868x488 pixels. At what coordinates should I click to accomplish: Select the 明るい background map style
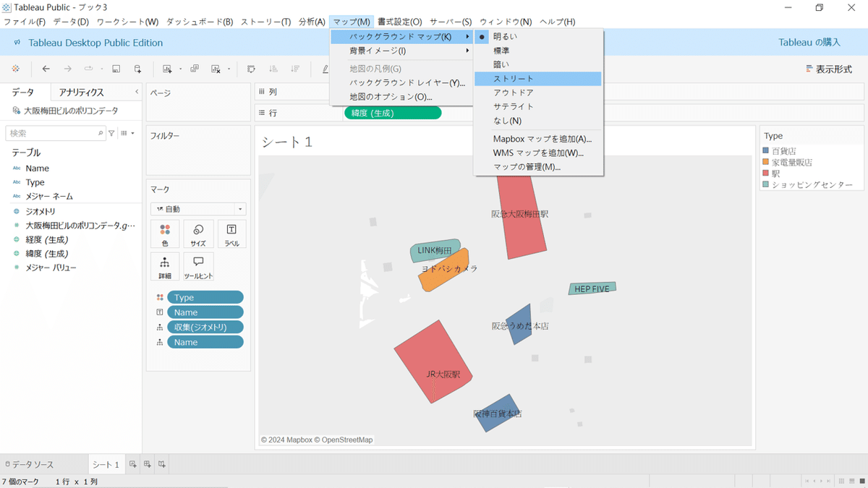coord(537,37)
